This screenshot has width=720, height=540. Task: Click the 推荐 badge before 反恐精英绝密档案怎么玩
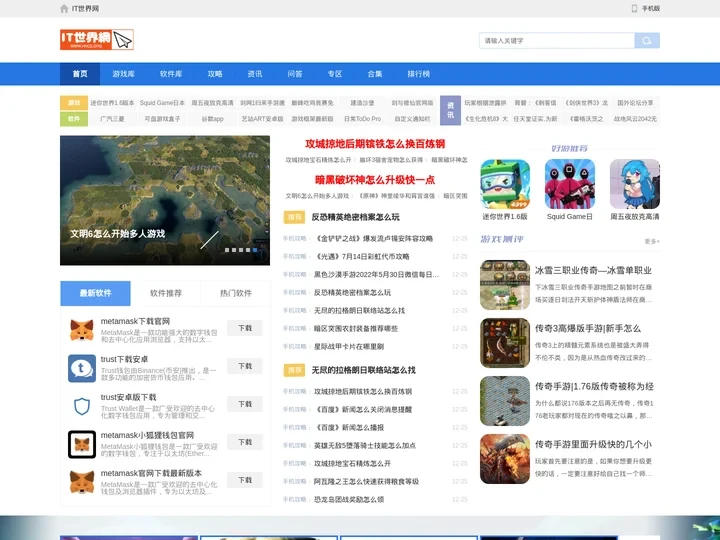point(294,217)
